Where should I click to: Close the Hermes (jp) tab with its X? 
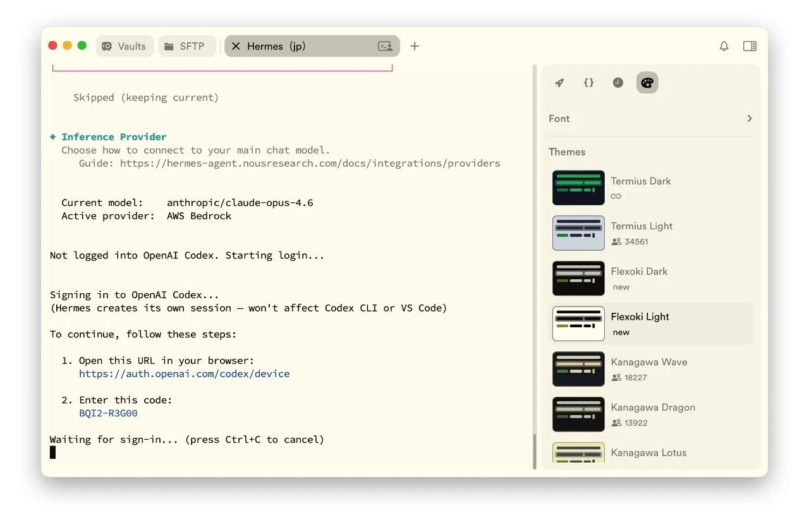(236, 46)
